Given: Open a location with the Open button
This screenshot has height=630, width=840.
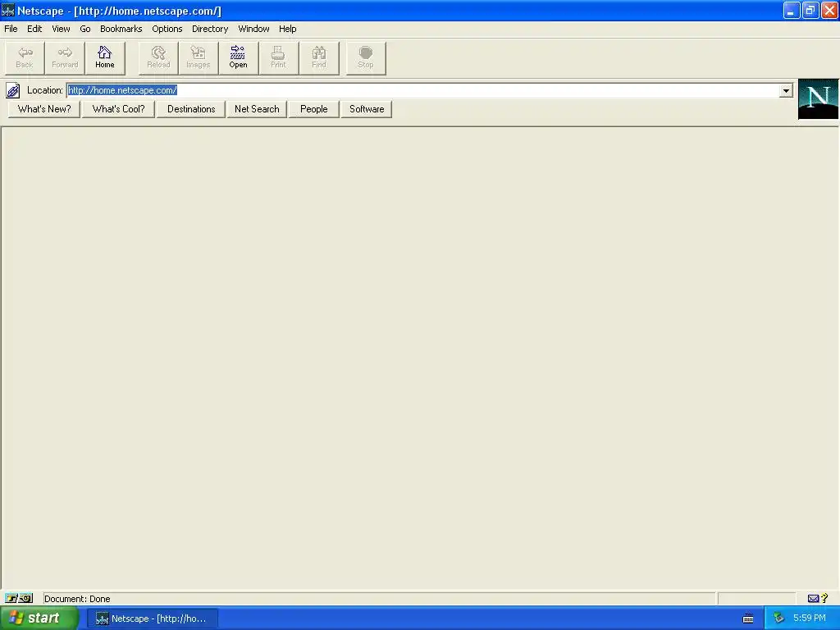Looking at the screenshot, I should coord(239,58).
